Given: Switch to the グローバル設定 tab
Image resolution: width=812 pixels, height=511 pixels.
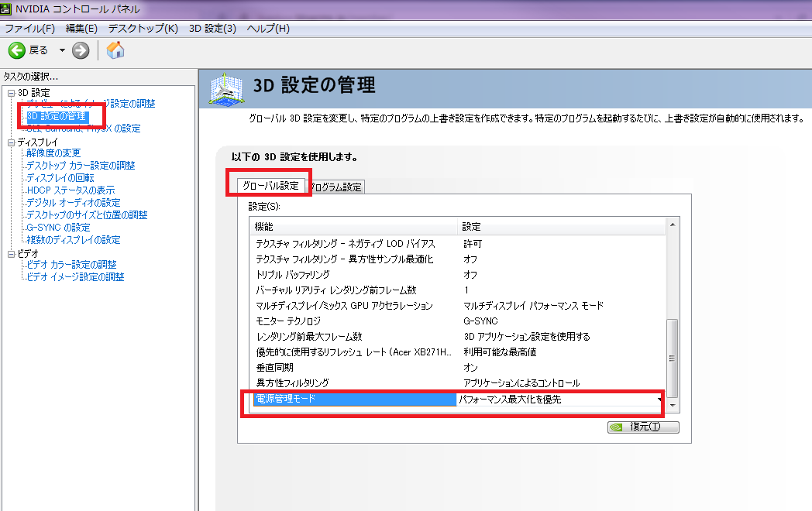Looking at the screenshot, I should point(271,186).
